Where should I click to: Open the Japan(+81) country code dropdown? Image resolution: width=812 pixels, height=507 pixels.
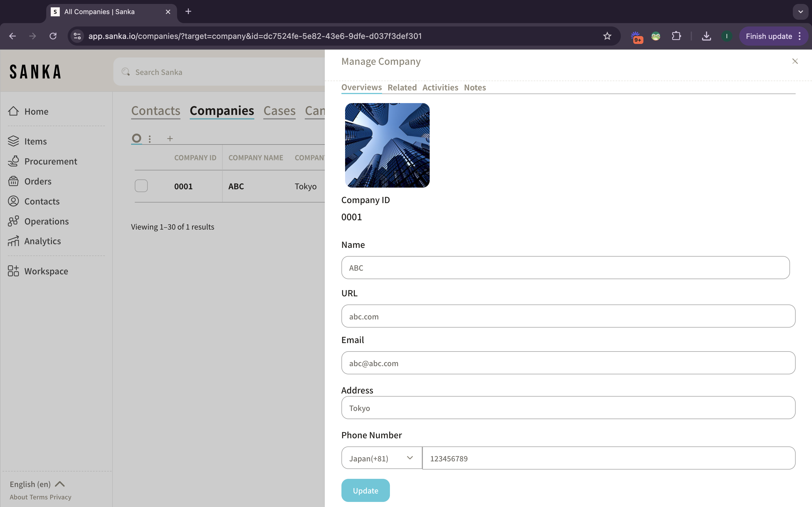coord(381,458)
